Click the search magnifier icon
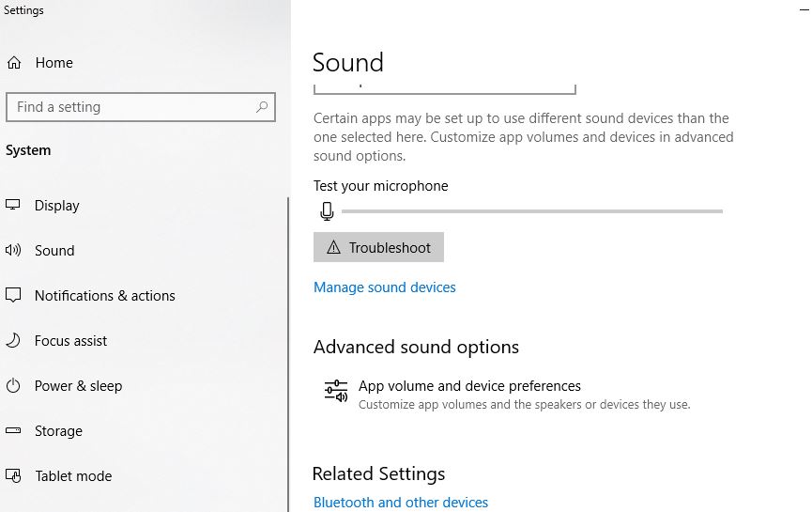The image size is (812, 512). 262,107
